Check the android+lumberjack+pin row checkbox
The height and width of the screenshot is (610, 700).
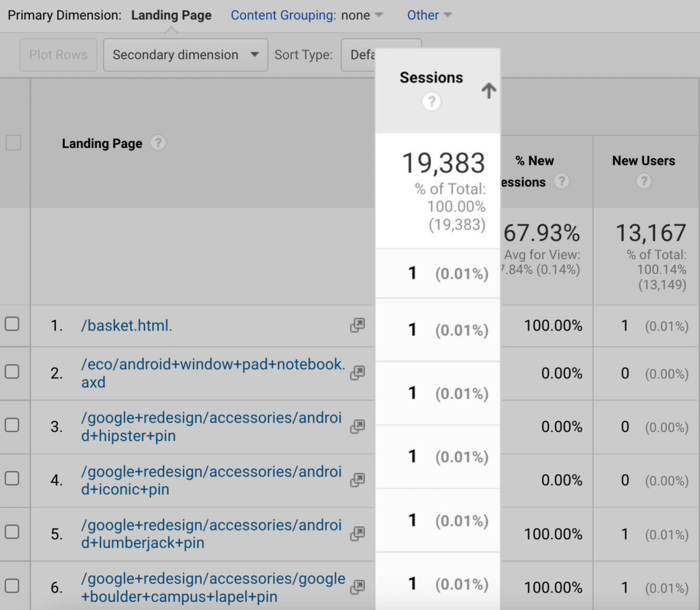tap(13, 533)
